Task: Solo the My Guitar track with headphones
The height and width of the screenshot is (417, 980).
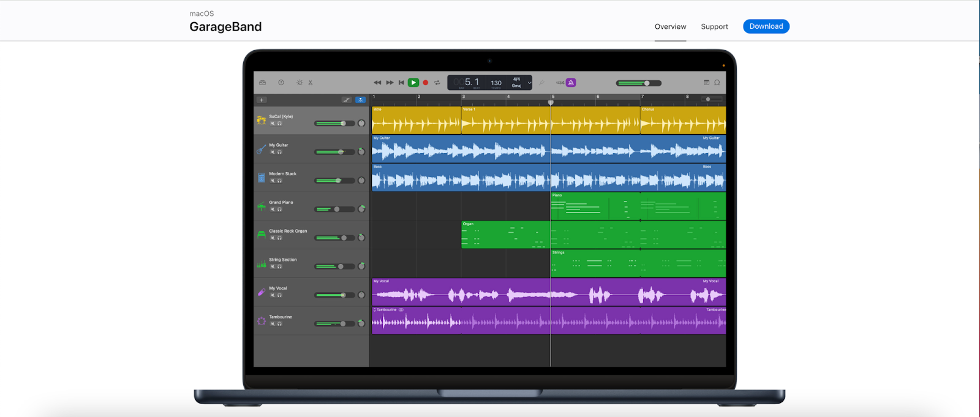Action: point(279,152)
